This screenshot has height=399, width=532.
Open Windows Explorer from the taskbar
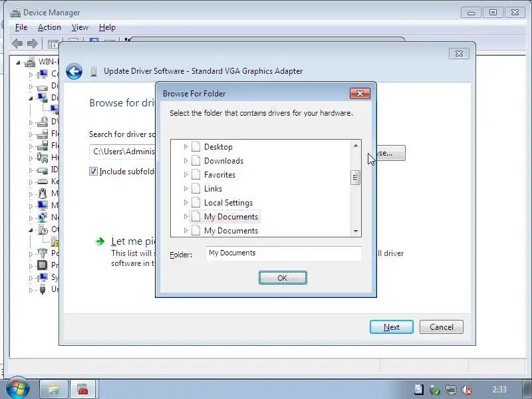pos(54,389)
